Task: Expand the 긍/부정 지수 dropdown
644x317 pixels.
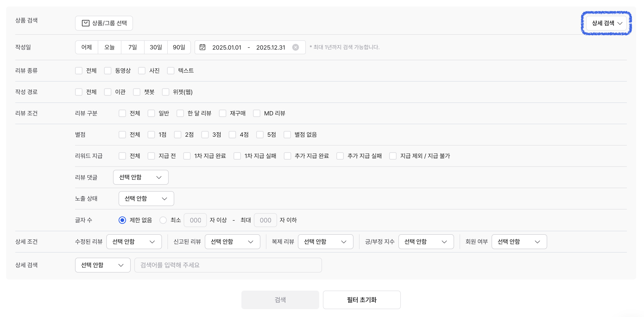Action: [426, 242]
